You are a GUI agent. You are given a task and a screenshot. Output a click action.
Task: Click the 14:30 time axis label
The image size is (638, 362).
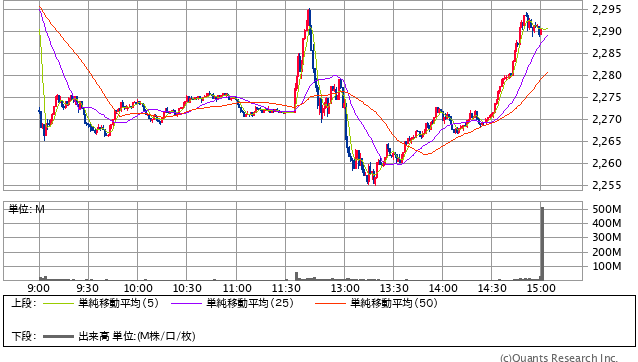(x=492, y=288)
